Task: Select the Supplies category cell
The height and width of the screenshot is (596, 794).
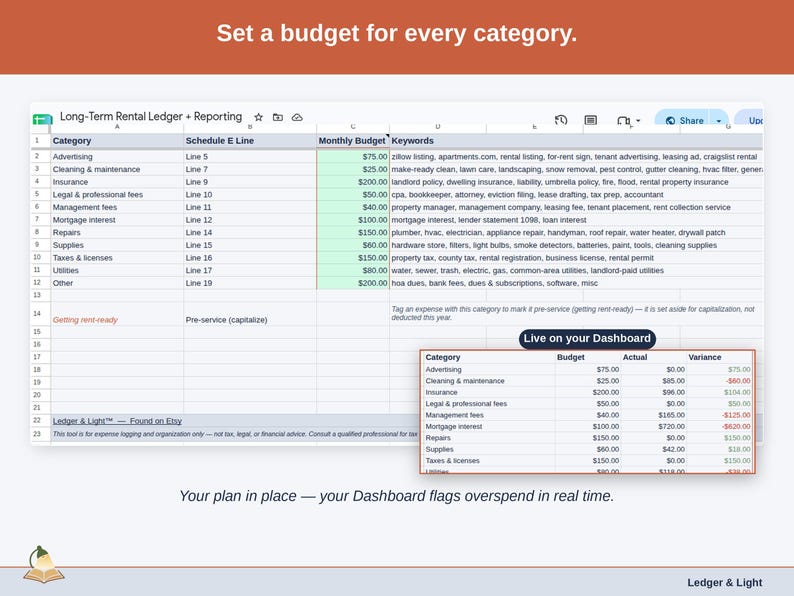Action: (x=117, y=245)
